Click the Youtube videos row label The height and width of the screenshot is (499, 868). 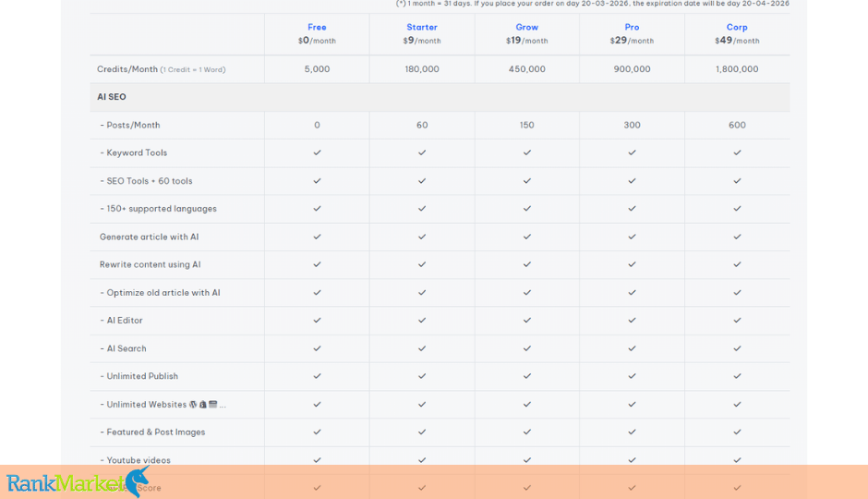pyautogui.click(x=135, y=460)
